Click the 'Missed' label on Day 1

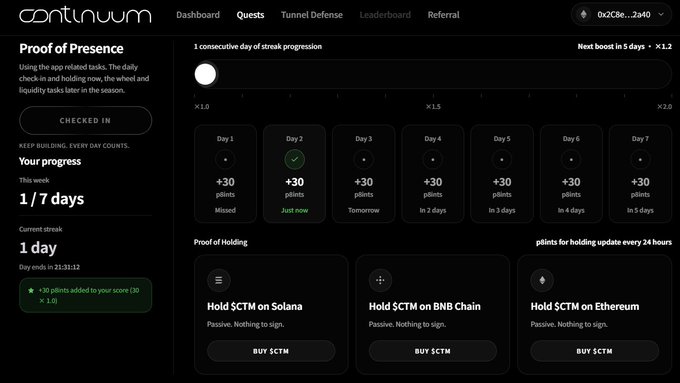(x=225, y=210)
